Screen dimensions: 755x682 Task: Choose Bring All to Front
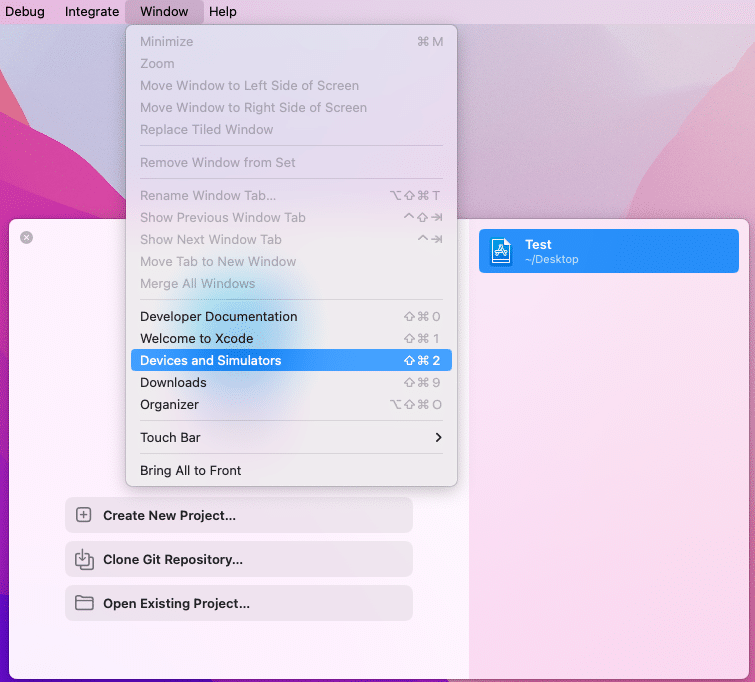point(191,471)
